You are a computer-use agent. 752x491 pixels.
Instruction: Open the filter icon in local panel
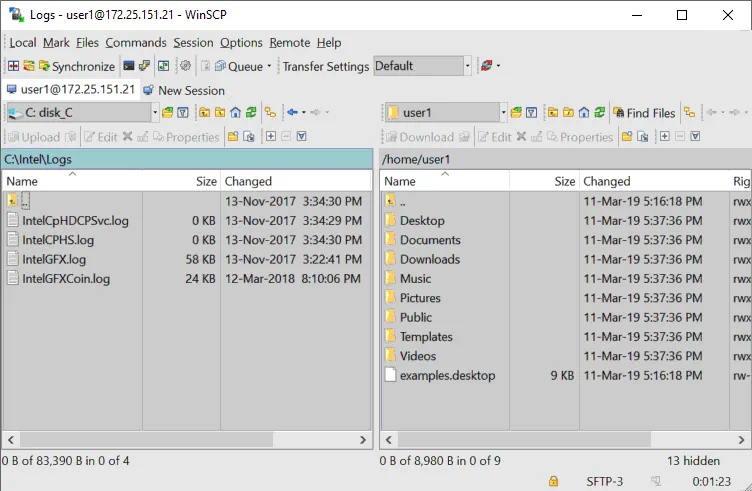pyautogui.click(x=183, y=113)
